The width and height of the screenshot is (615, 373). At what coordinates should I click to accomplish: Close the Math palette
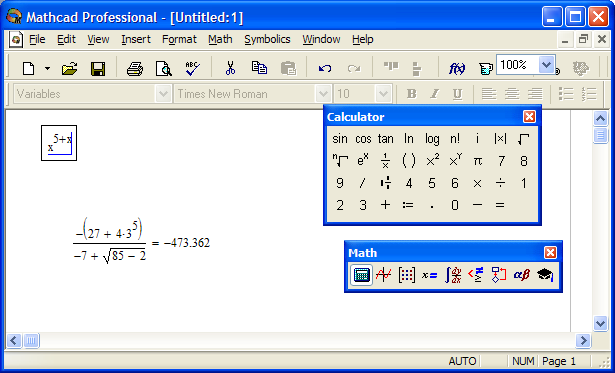tap(550, 253)
